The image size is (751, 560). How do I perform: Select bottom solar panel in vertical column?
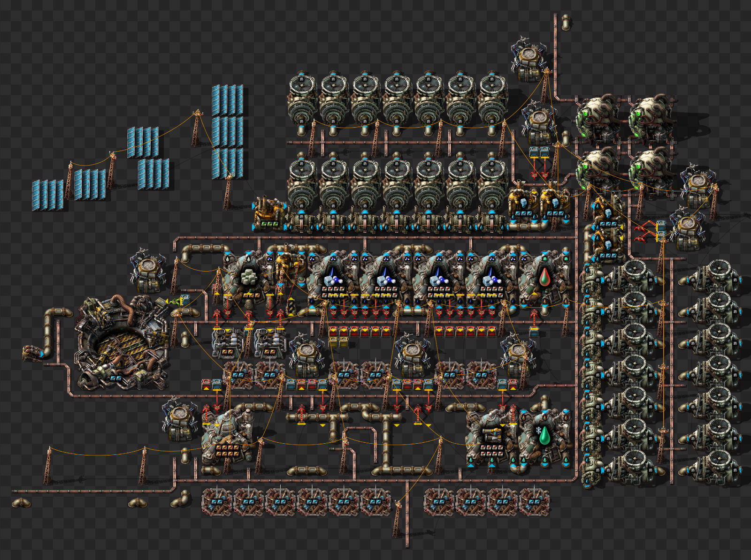click(227, 163)
